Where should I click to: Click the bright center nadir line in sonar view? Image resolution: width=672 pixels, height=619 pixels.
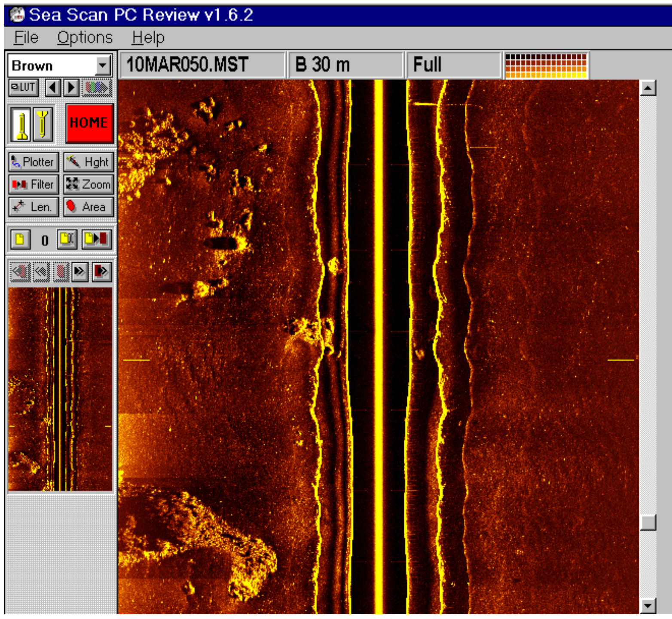click(379, 346)
